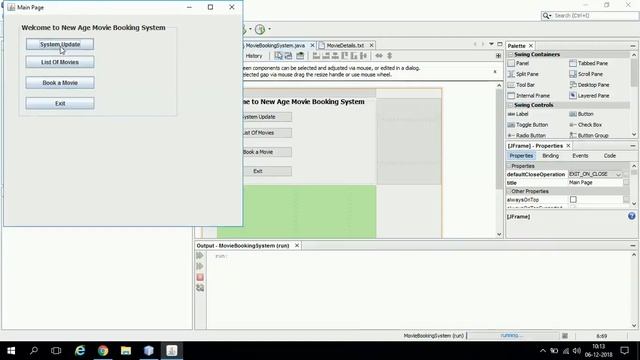
Task: Select Layered Pane component in the Palette
Action: [x=589, y=96]
